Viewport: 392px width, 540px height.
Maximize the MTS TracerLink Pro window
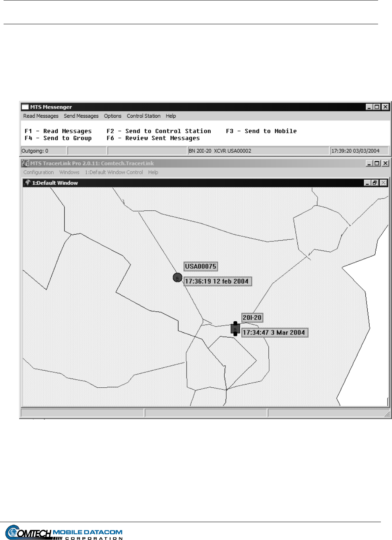(x=377, y=163)
